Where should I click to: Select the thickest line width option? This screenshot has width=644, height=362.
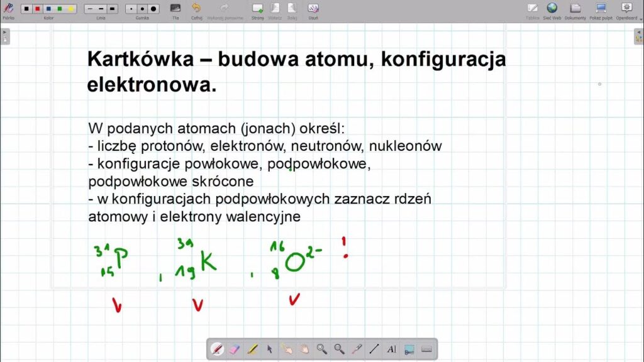[112, 9]
